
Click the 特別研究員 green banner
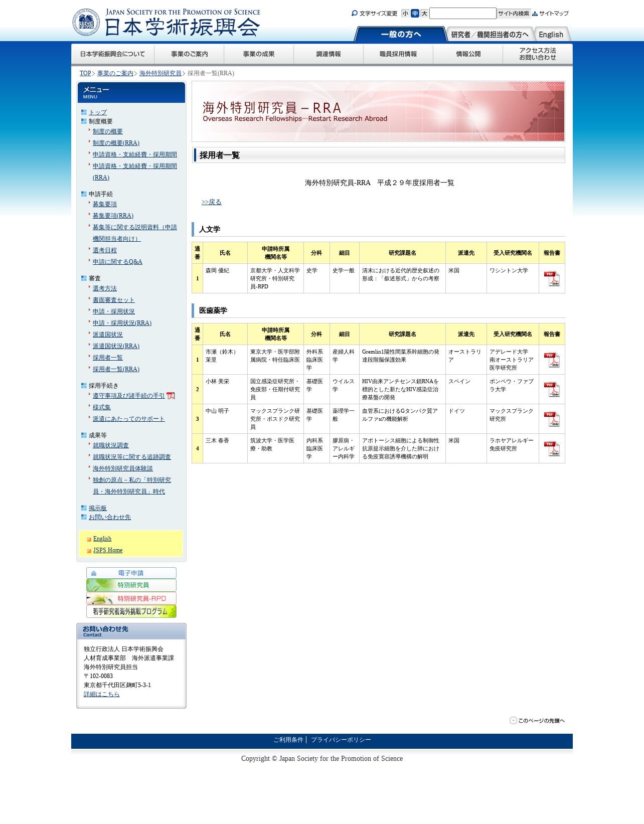pos(131,585)
